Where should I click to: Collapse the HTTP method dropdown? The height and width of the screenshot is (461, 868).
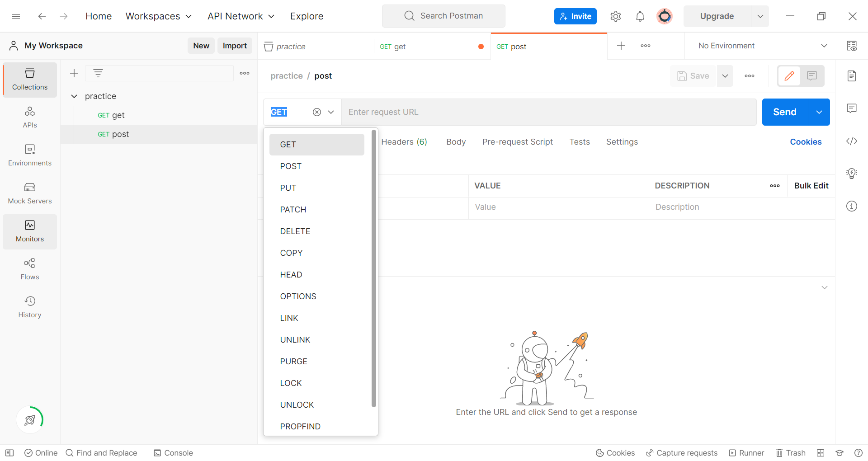tap(331, 112)
